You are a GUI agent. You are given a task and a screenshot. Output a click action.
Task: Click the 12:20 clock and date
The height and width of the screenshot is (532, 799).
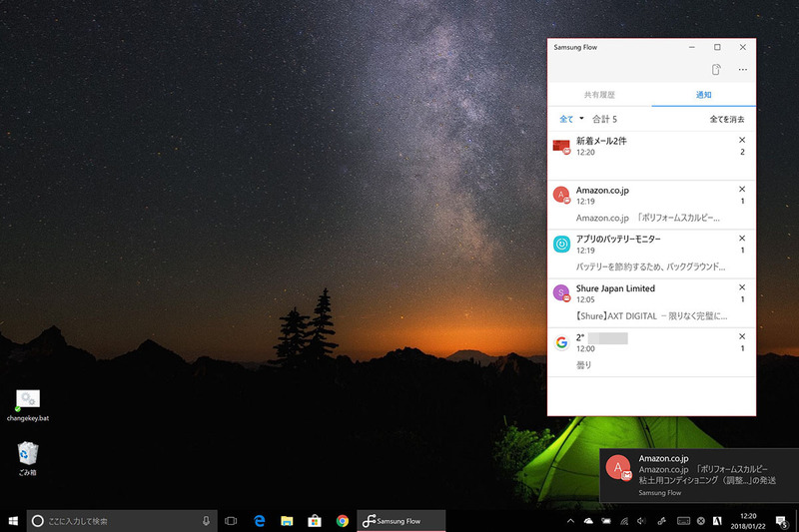[x=748, y=521]
